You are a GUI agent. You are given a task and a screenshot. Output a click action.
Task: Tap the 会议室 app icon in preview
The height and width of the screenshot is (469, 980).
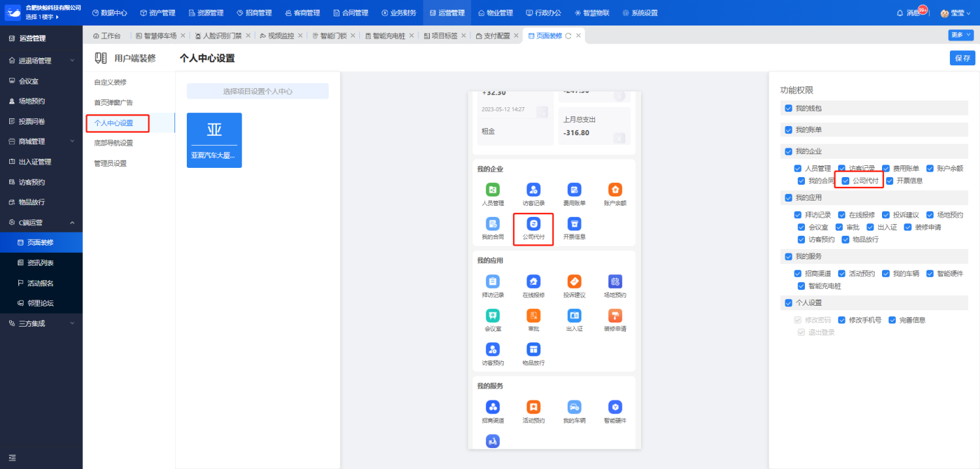493,315
